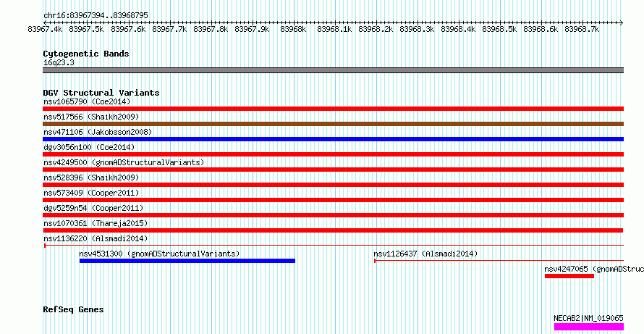Click nsv4249500 (gnomADStructuralVariants) label

click(124, 162)
